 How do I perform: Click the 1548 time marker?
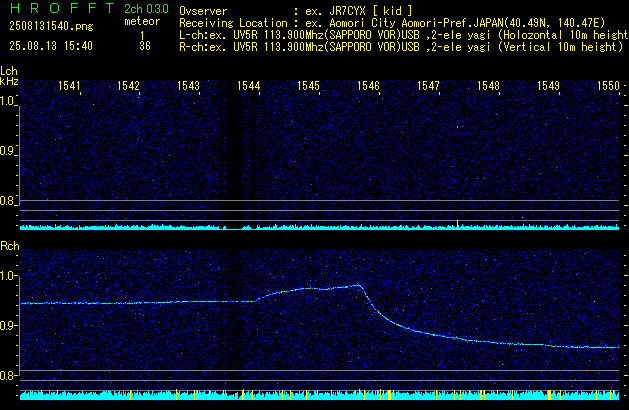[x=488, y=86]
